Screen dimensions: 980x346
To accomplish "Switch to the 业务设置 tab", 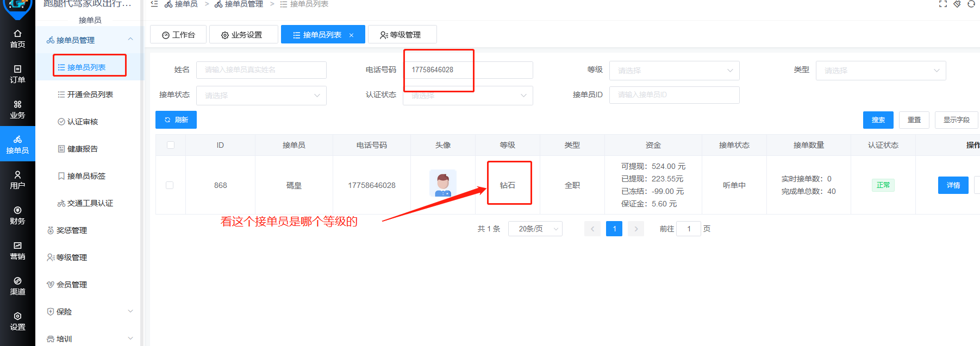I will tap(244, 35).
